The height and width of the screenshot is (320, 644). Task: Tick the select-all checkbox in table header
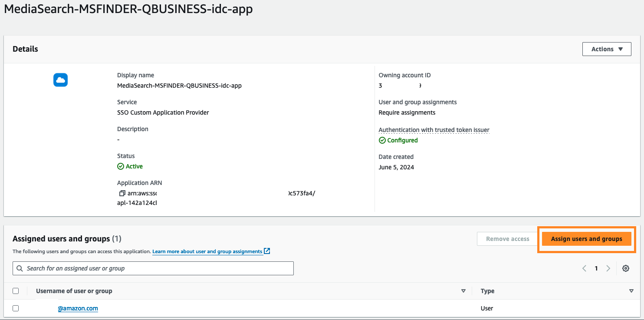(16, 291)
